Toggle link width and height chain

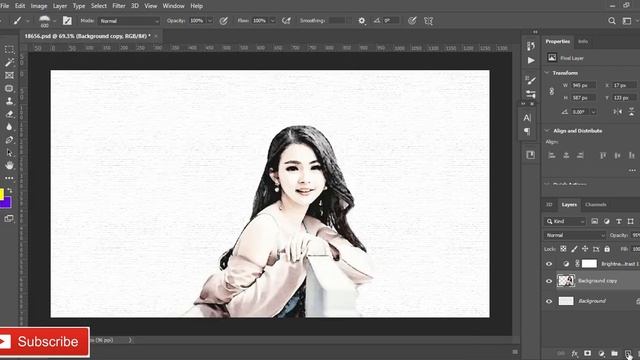551,91
